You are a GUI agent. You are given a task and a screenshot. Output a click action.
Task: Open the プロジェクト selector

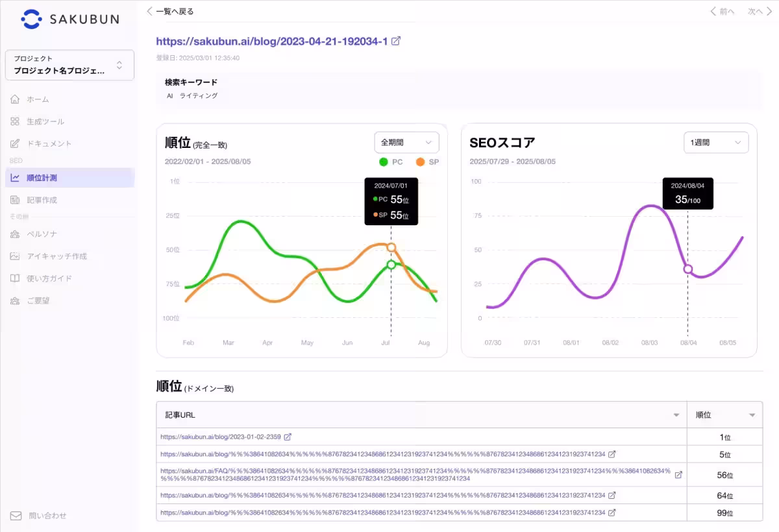point(69,65)
